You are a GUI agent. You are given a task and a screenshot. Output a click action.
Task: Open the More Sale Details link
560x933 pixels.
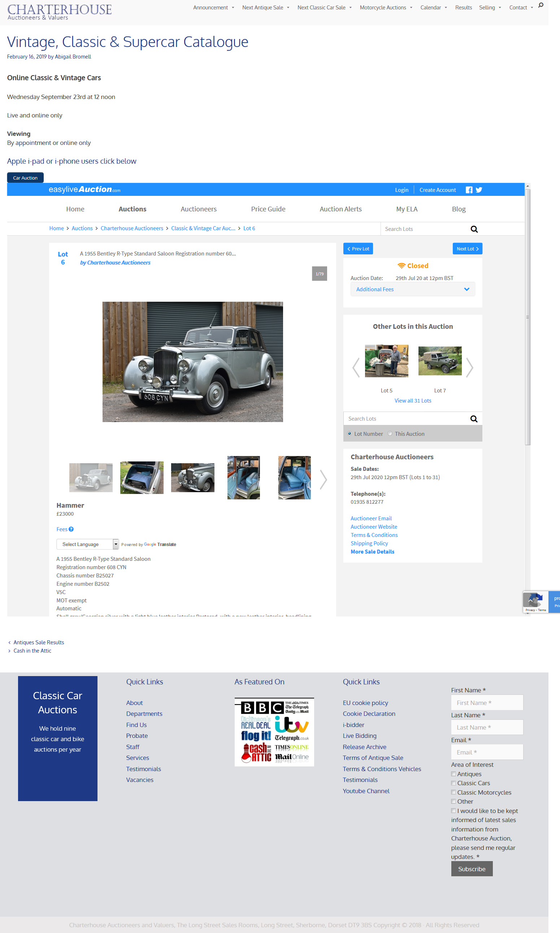tap(372, 552)
